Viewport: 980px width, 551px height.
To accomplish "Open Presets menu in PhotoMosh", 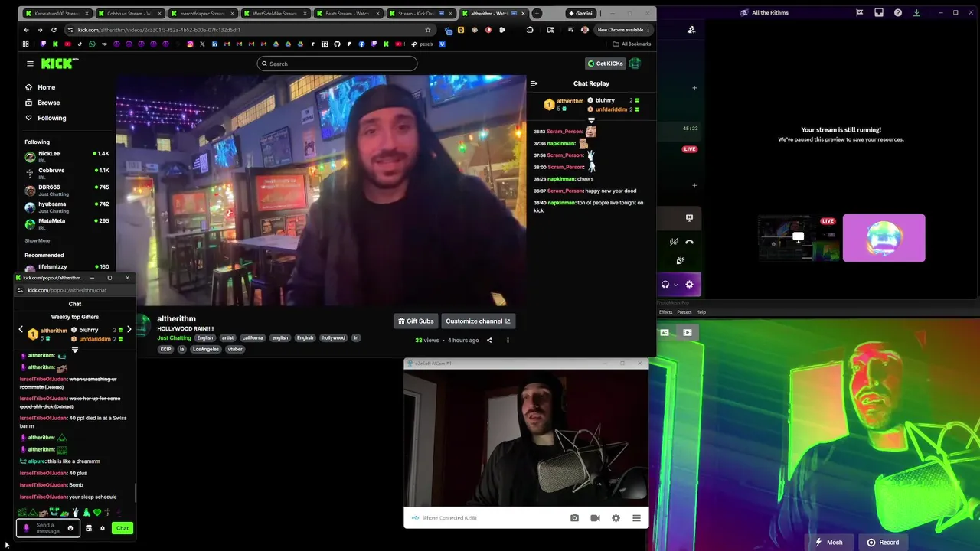I will coord(684,312).
